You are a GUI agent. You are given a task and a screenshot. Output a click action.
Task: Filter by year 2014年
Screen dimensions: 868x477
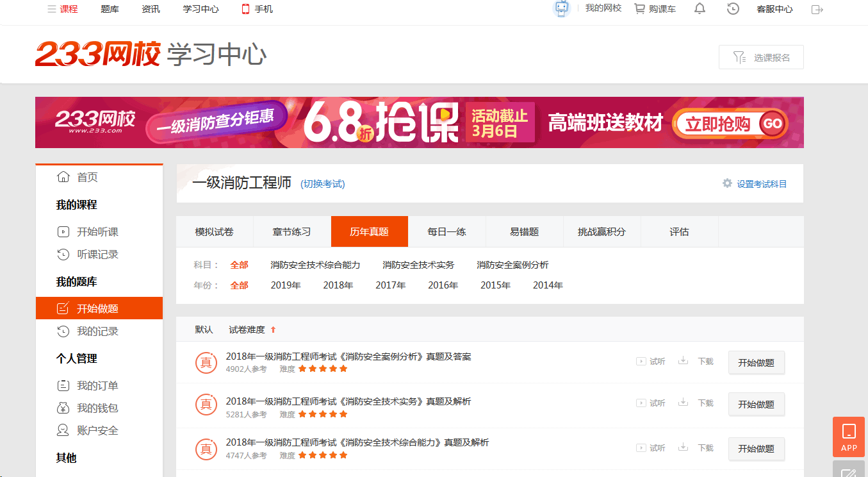coord(548,285)
